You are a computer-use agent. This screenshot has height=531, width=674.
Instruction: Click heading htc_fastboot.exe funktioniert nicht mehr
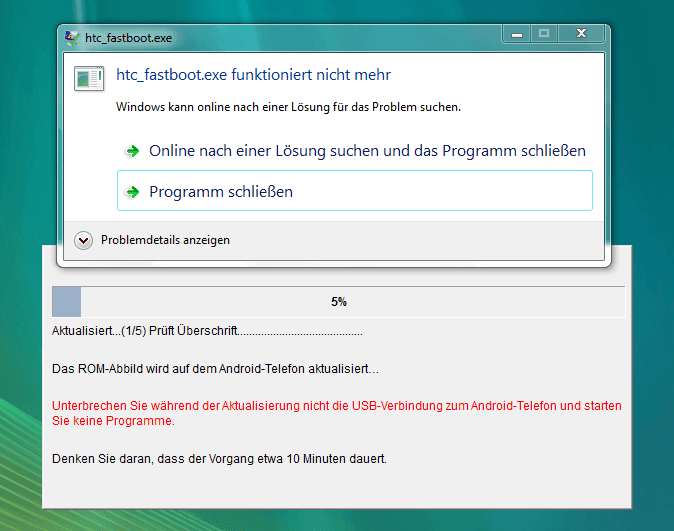(x=253, y=75)
